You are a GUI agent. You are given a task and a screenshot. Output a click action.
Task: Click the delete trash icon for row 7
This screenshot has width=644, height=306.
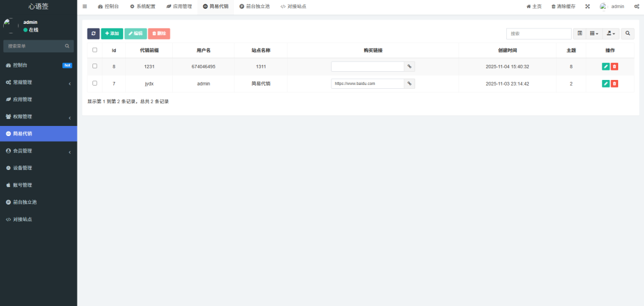click(614, 84)
